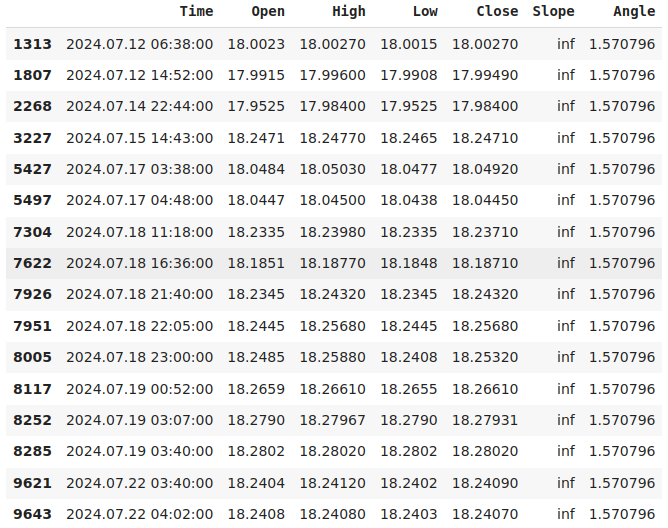The height and width of the screenshot is (528, 668).
Task: Click the Open column header
Action: click(268, 12)
